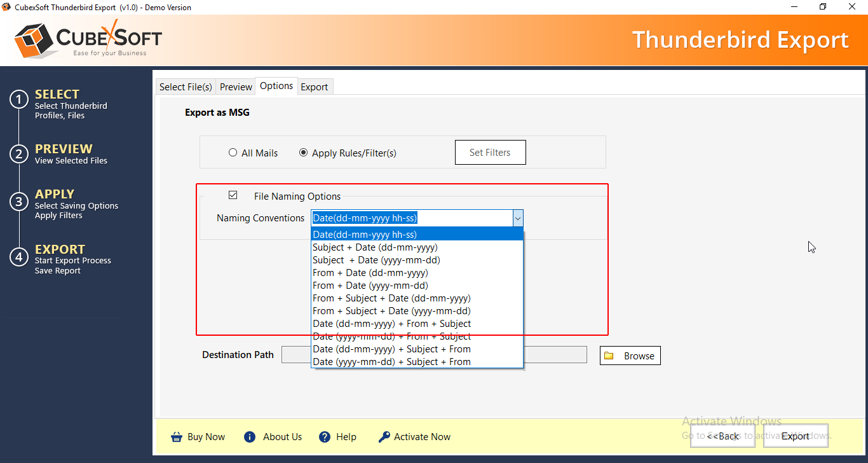
Task: Click the Buy Now cart icon
Action: (x=176, y=437)
